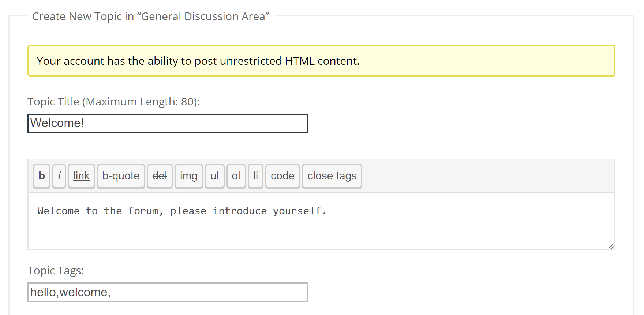Add a list item with li
This screenshot has height=315, width=644.
coord(255,176)
